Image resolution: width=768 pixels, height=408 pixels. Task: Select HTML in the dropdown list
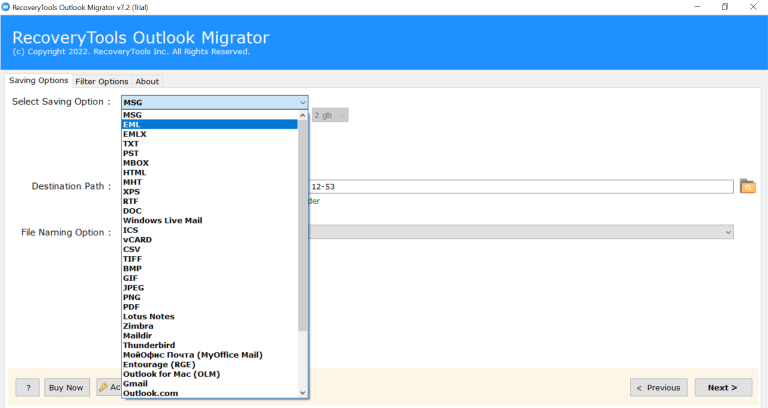(210, 172)
